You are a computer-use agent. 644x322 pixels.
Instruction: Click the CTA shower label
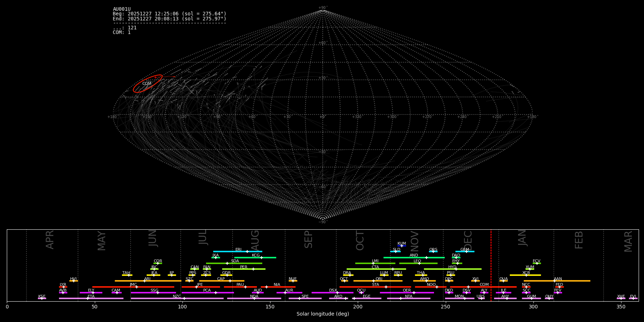coord(375,267)
